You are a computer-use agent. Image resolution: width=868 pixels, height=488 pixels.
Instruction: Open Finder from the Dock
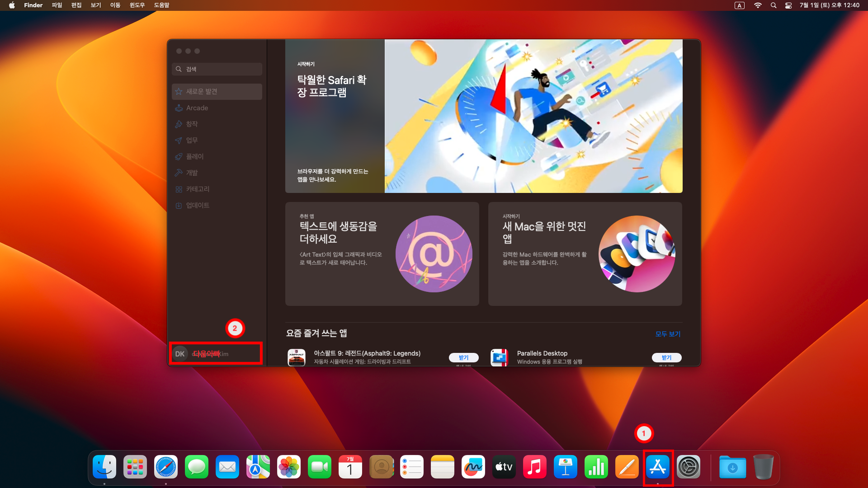click(104, 467)
